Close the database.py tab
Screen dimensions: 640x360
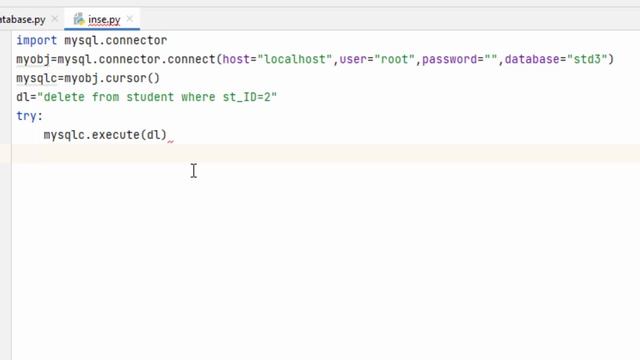[x=55, y=19]
